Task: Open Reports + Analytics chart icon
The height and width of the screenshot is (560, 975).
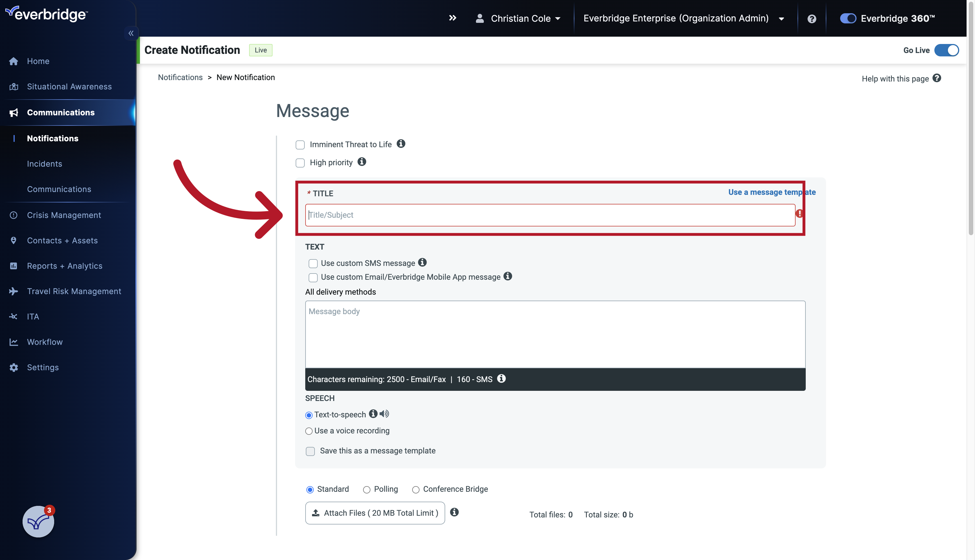Action: (14, 266)
